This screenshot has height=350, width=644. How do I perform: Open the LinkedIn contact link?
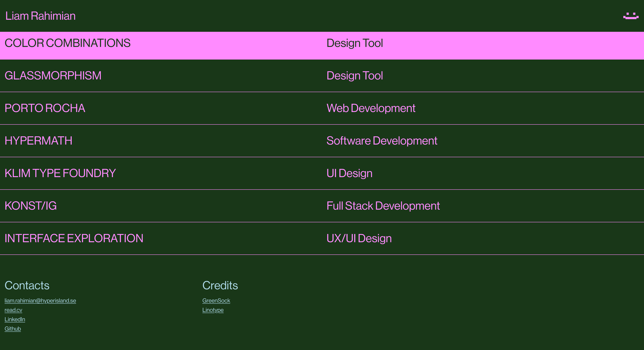[15, 319]
